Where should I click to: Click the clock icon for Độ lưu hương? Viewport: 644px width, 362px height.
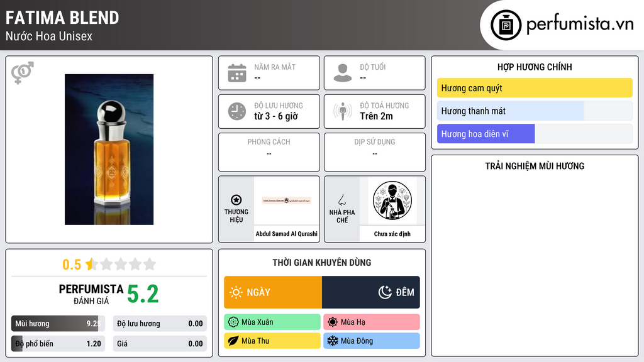point(237,111)
